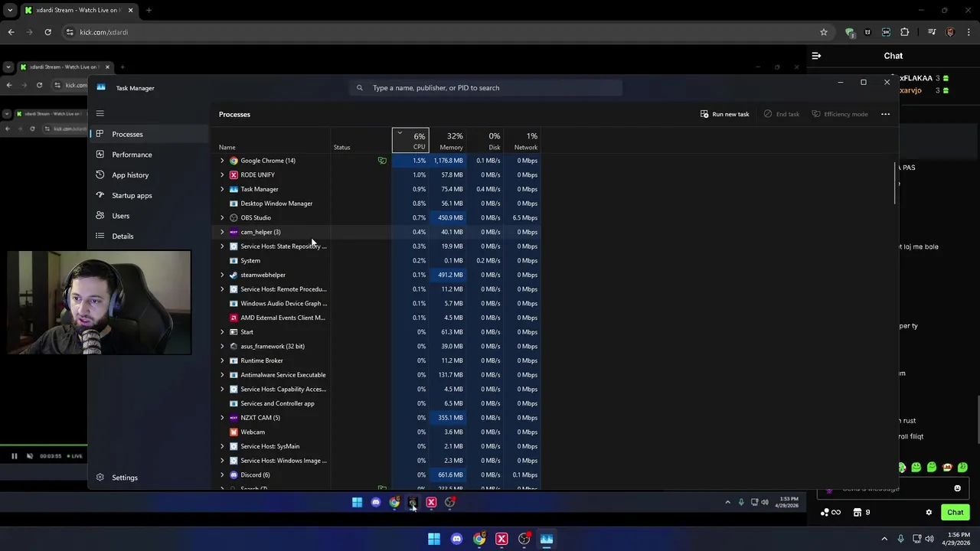Expand the Task Manager process row
980x551 pixels.
click(x=222, y=189)
